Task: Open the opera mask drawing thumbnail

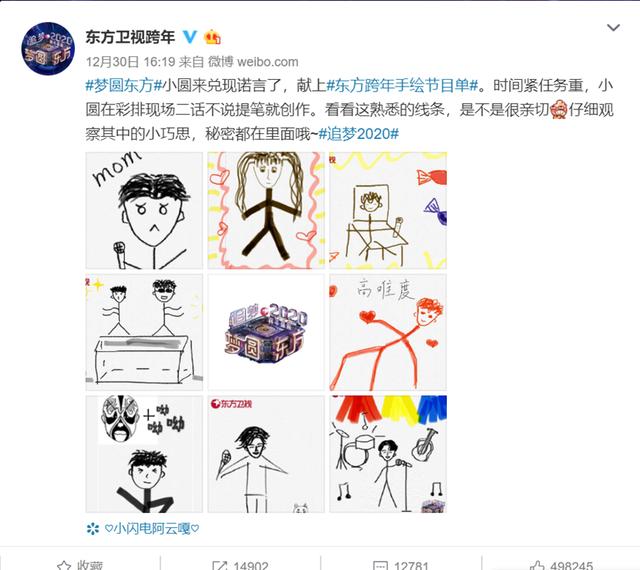Action: click(144, 454)
